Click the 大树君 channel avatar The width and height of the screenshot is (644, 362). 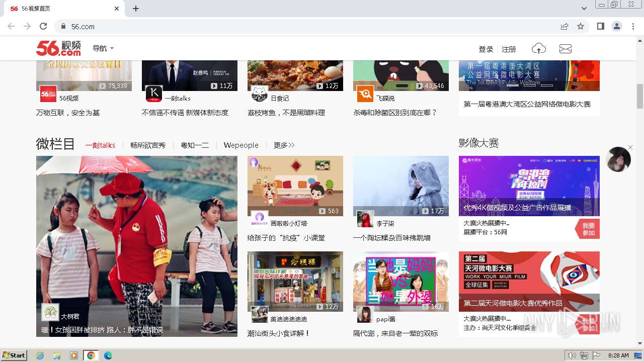tap(50, 313)
